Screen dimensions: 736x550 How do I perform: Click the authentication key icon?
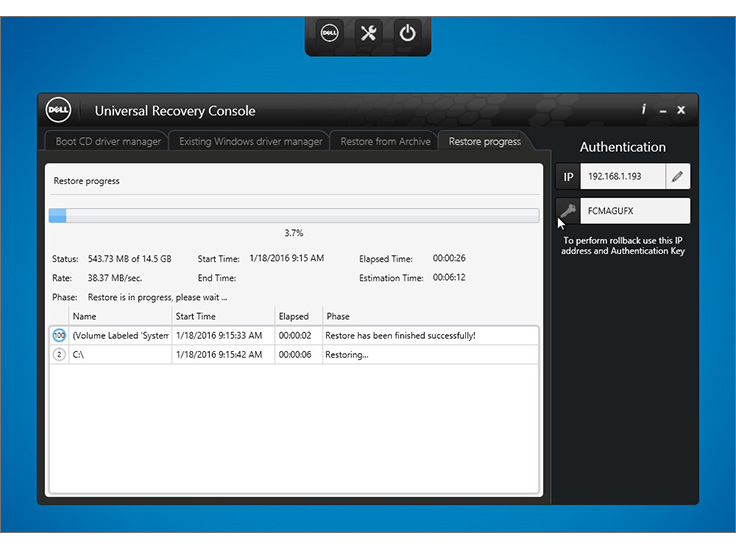(568, 211)
